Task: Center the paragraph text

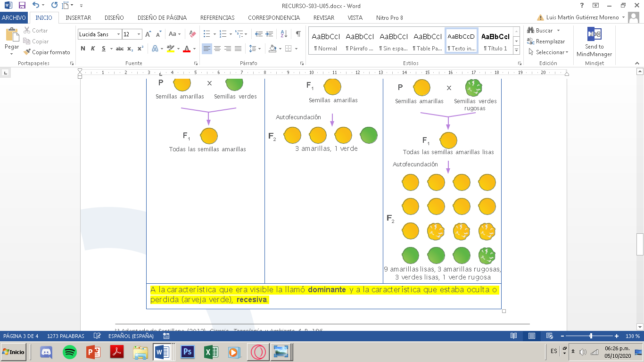Action: 217,49
